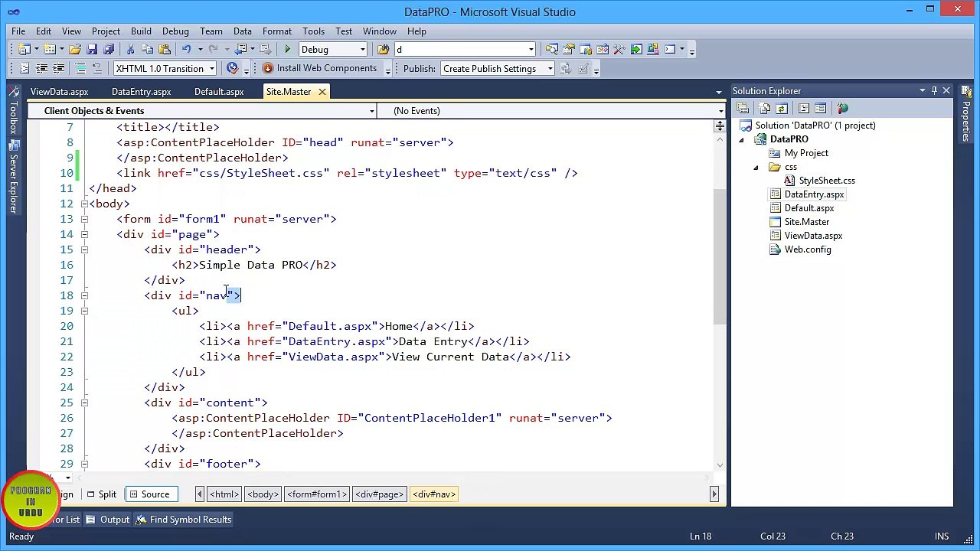The height and width of the screenshot is (551, 980).
Task: Switch to the Default.aspx tab
Action: click(219, 92)
